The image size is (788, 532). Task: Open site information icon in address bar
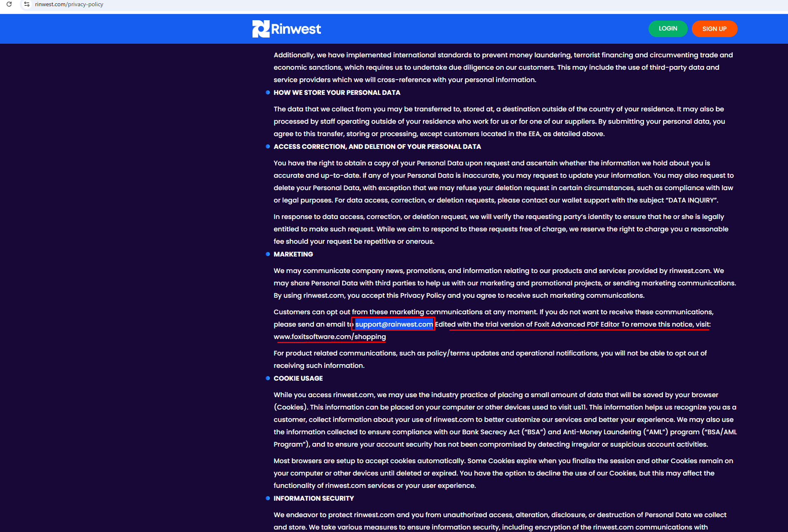[x=27, y=4]
